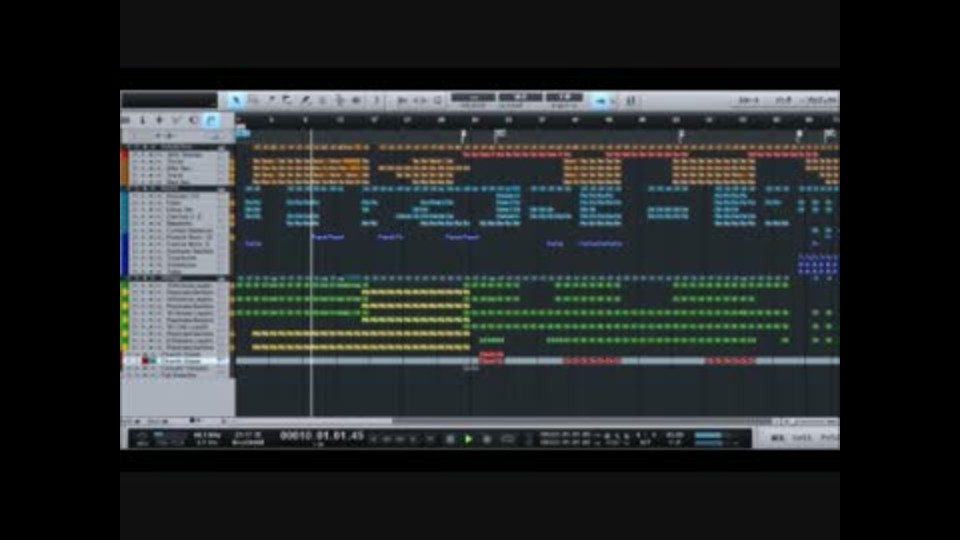960x540 pixels.
Task: Click the last flag marker at the right edge
Action: 830,135
